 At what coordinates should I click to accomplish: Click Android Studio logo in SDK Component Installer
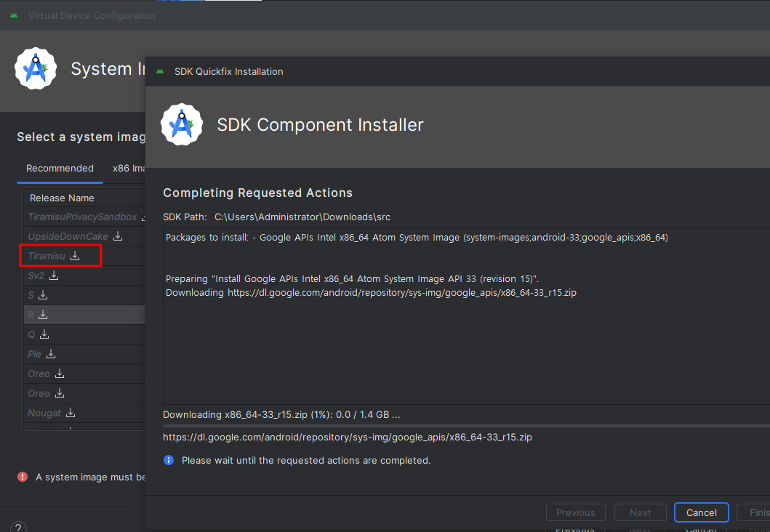tap(182, 125)
